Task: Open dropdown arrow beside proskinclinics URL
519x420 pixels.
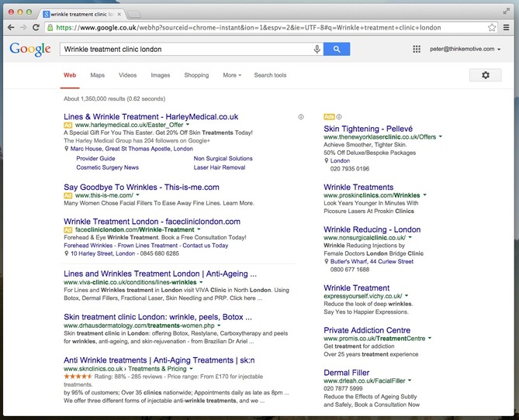Action: click(424, 195)
